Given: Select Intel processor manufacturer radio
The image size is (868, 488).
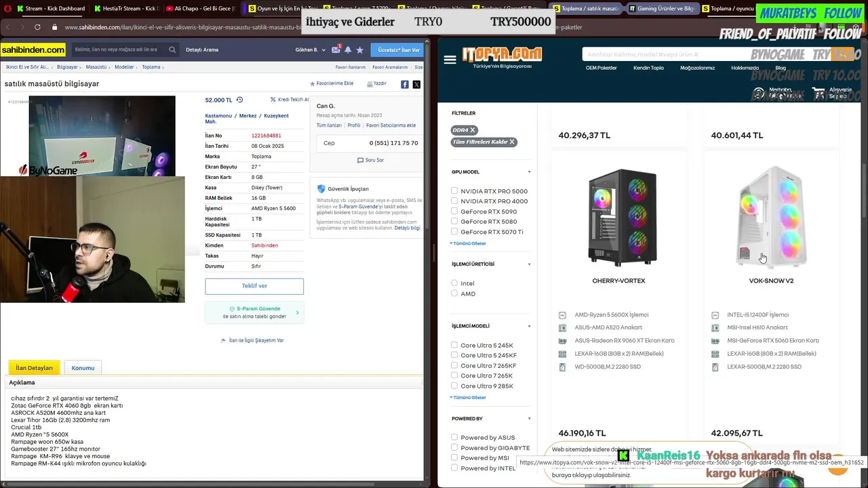Looking at the screenshot, I should click(454, 283).
